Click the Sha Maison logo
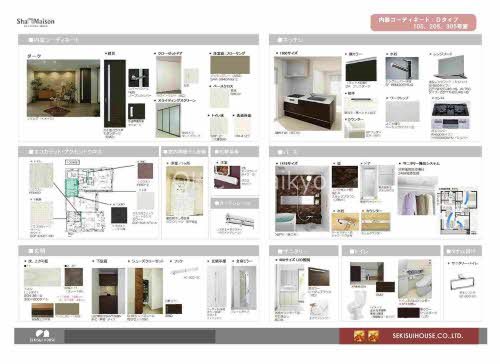 [x=36, y=22]
